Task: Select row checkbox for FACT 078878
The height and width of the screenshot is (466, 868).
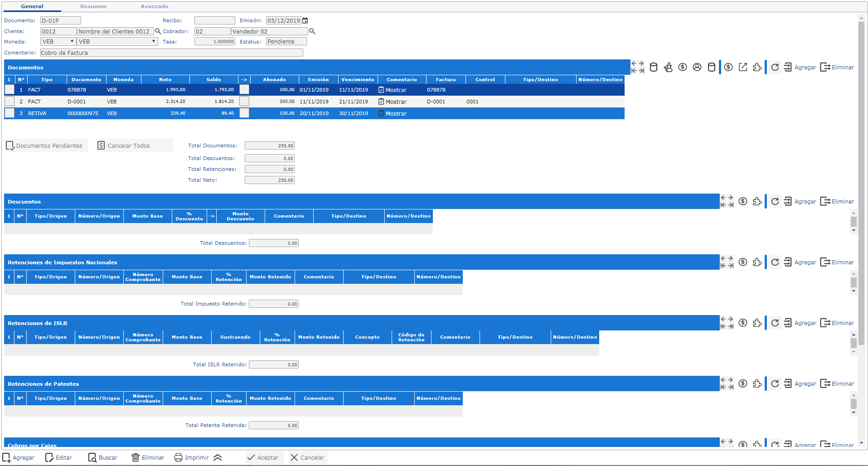Action: pos(10,89)
